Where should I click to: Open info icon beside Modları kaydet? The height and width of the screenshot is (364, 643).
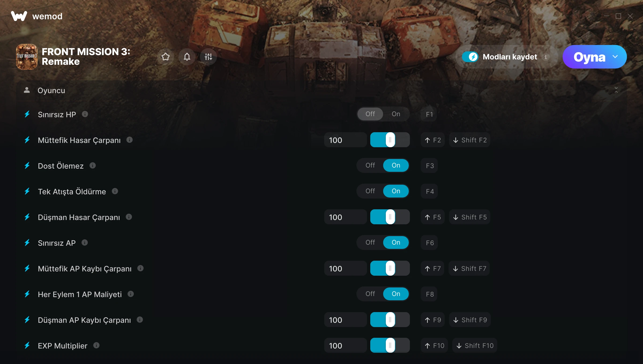tap(546, 57)
